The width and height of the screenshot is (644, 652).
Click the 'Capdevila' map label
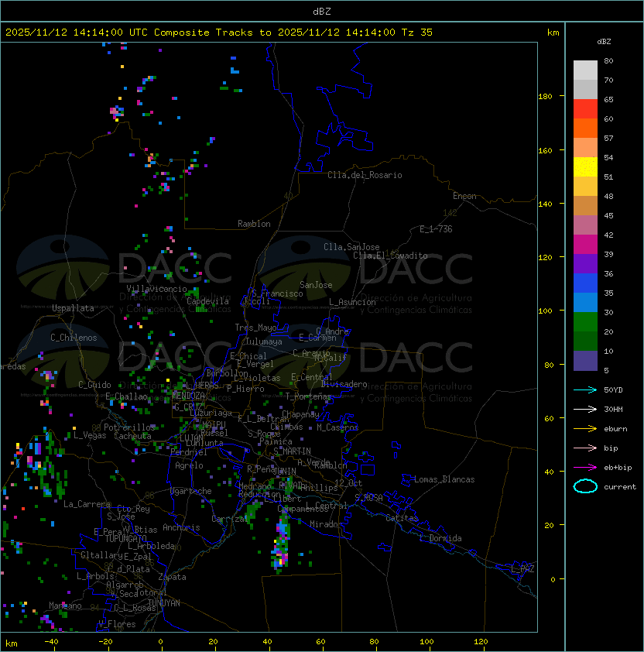[207, 301]
